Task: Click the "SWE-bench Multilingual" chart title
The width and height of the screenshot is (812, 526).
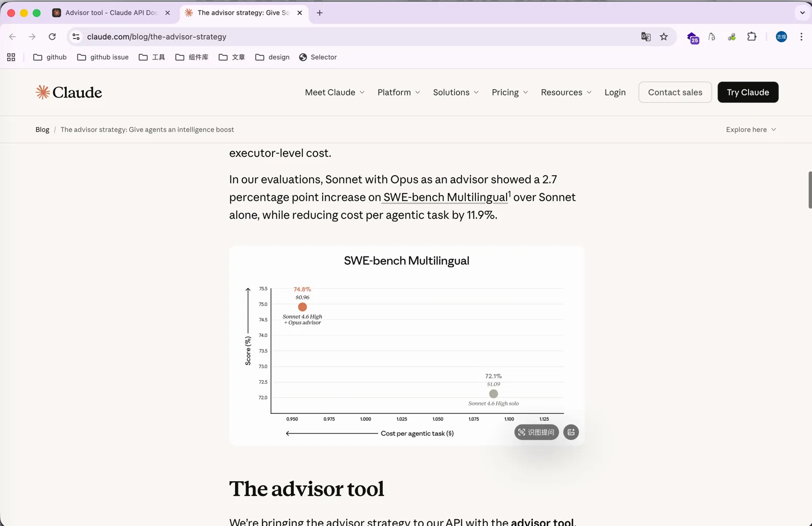Action: (407, 261)
